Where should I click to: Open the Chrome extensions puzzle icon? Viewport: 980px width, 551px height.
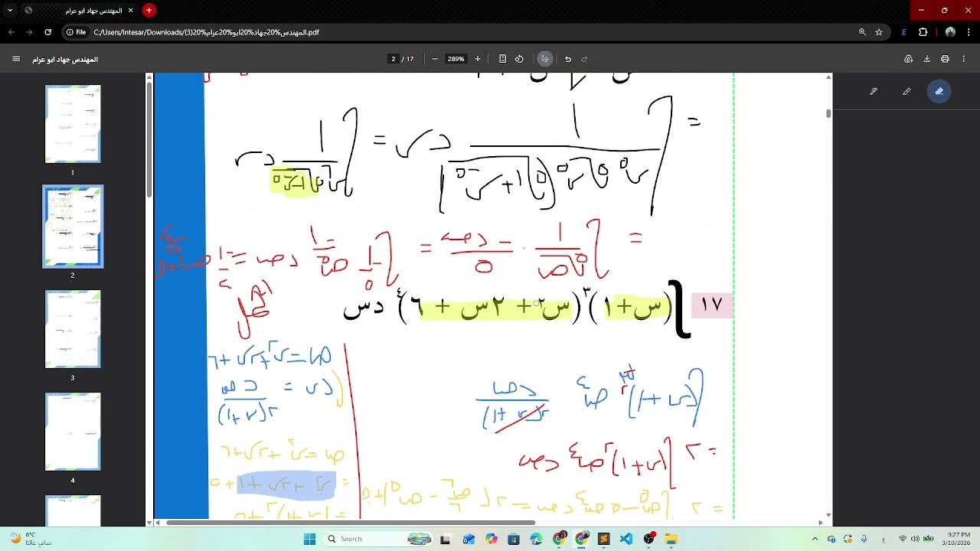(923, 32)
